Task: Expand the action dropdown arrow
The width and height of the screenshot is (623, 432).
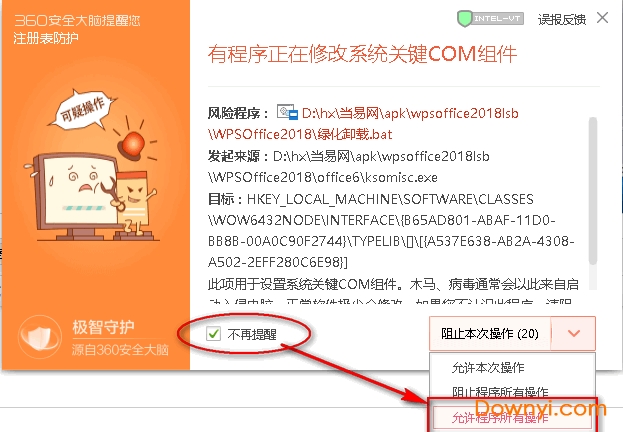Action: click(x=573, y=333)
